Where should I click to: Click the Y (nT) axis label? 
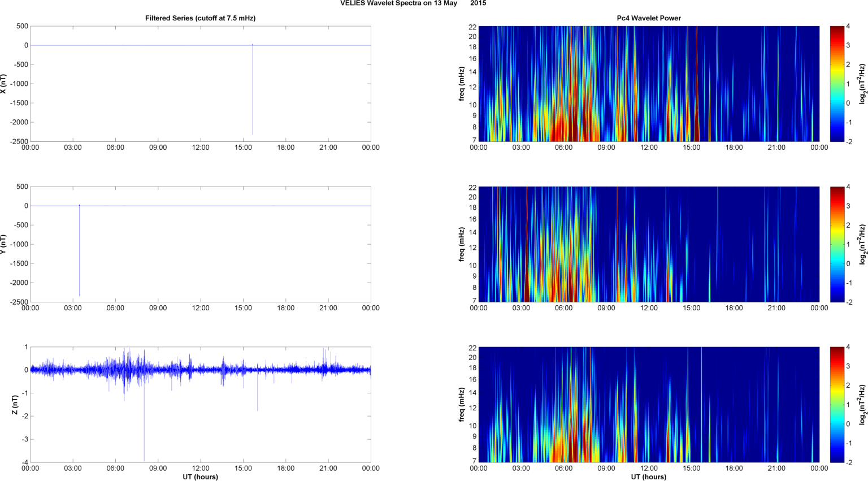pos(3,244)
